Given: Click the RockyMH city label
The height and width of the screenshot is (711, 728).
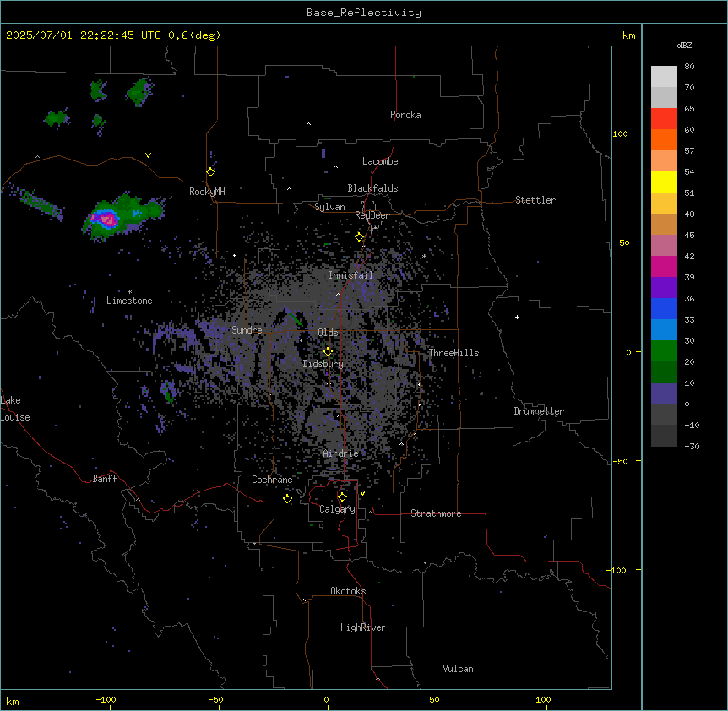Looking at the screenshot, I should click(207, 191).
